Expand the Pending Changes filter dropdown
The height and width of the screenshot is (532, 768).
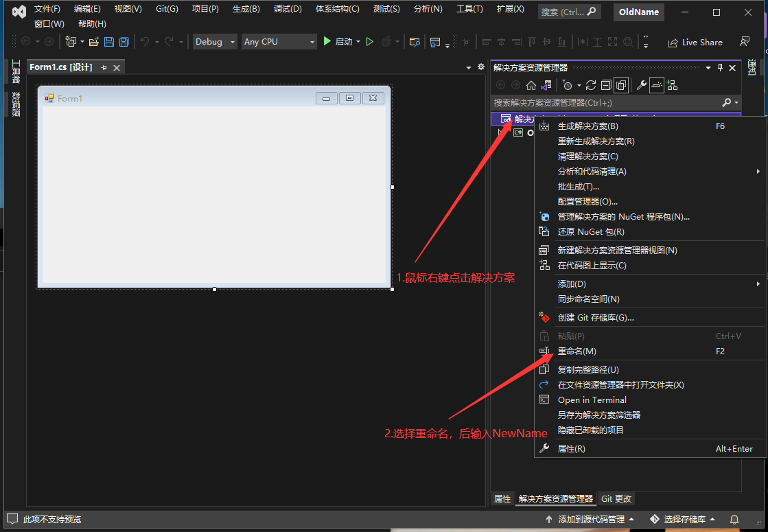click(x=579, y=84)
